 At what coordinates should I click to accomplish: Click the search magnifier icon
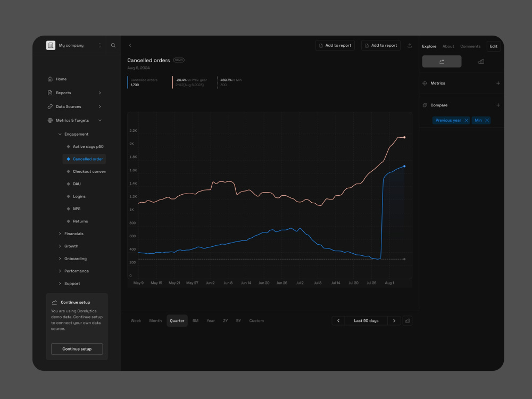tap(113, 45)
